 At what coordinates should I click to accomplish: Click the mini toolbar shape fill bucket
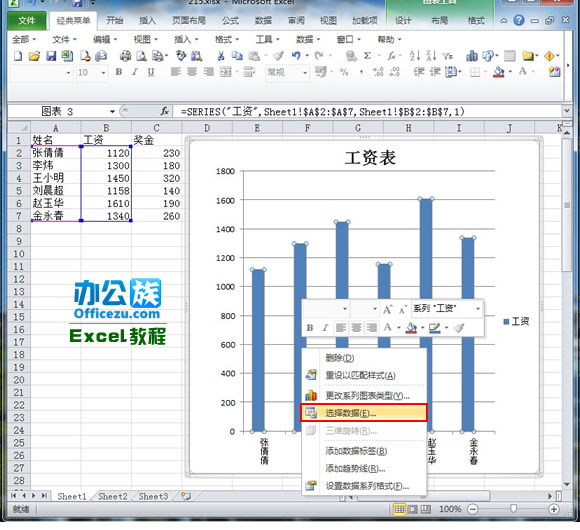(x=411, y=328)
